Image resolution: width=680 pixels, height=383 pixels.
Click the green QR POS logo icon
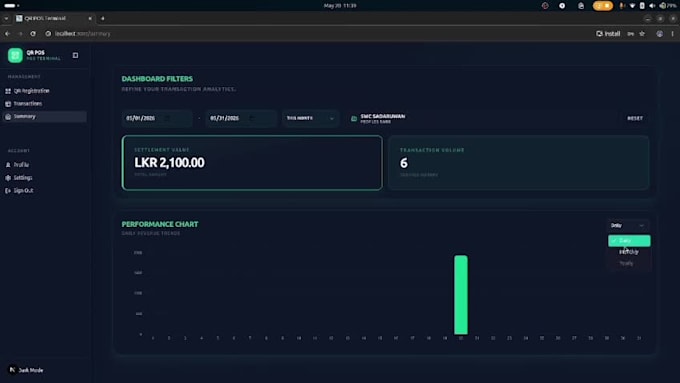15,56
